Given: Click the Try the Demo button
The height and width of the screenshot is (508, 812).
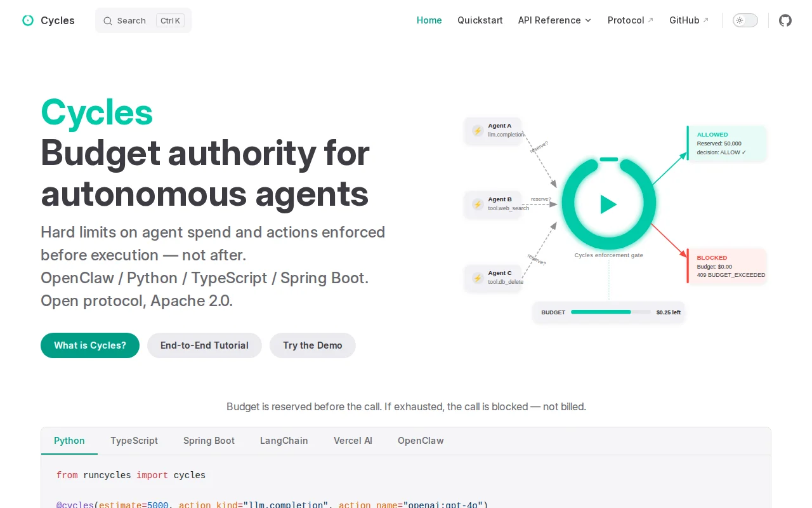Looking at the screenshot, I should 313,345.
